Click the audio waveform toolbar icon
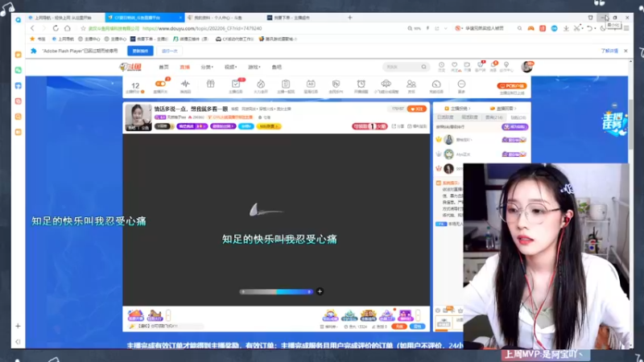The width and height of the screenshot is (644, 362). (185, 84)
